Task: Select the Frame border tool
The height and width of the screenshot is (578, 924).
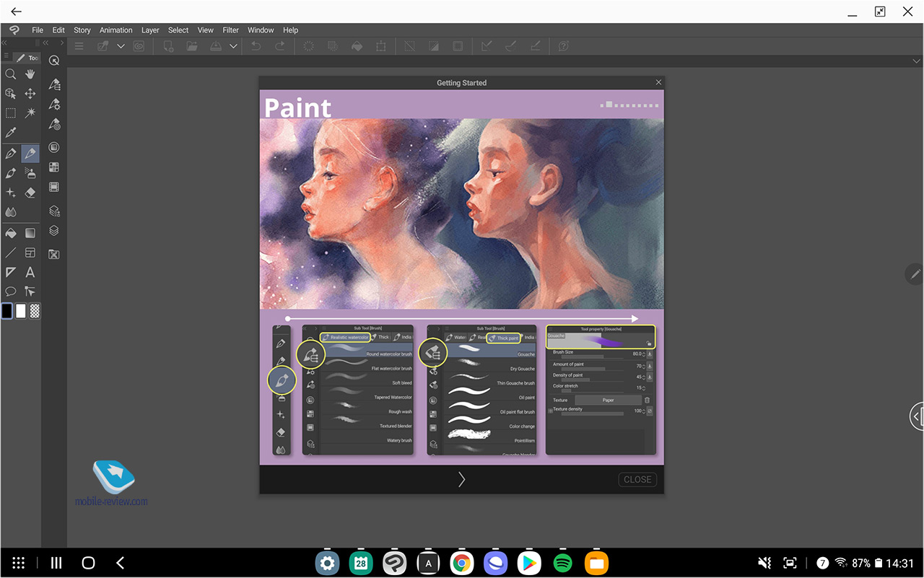Action: pyautogui.click(x=30, y=253)
